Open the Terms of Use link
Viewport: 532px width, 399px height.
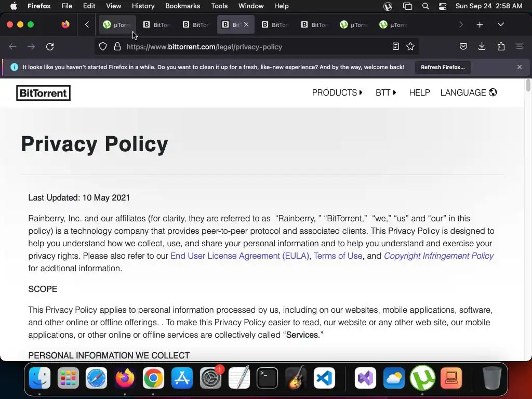[x=338, y=256]
